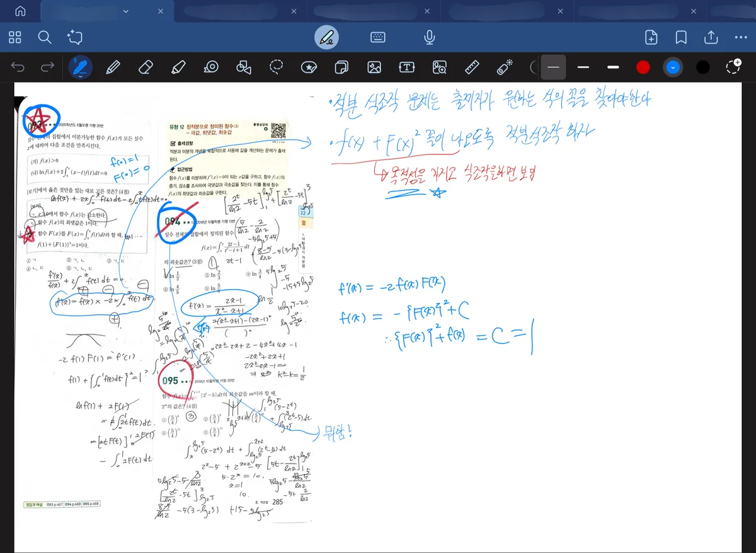This screenshot has width=756, height=553.
Task: Open the AI sparkle assistant tool
Action: [75, 37]
